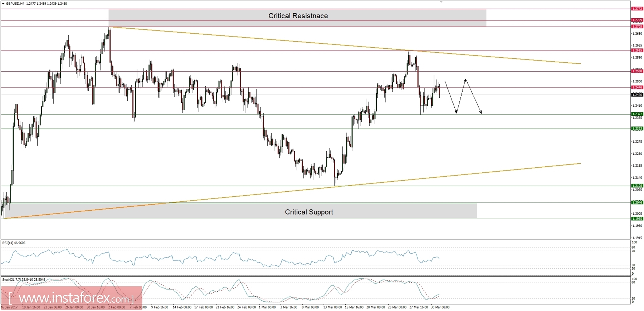Click the red 1.2705 price tag
The height and width of the screenshot is (311, 644).
(x=637, y=27)
